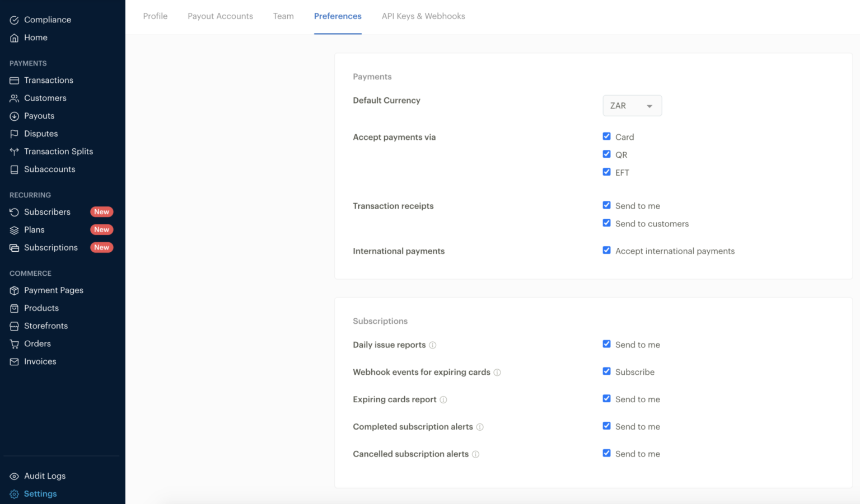Uncheck Subscribe for expiring cards webhook

pyautogui.click(x=606, y=371)
